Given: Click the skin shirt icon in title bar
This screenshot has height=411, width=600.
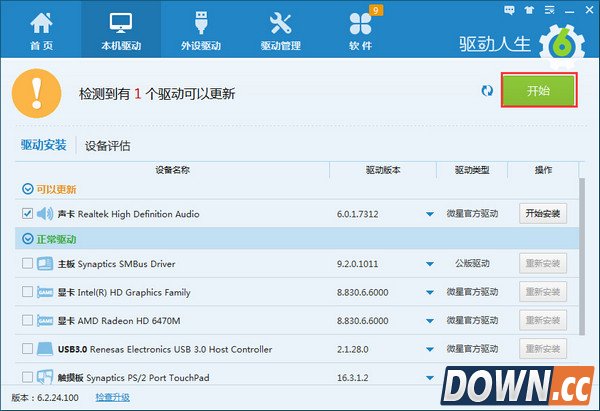Looking at the screenshot, I should pyautogui.click(x=529, y=10).
